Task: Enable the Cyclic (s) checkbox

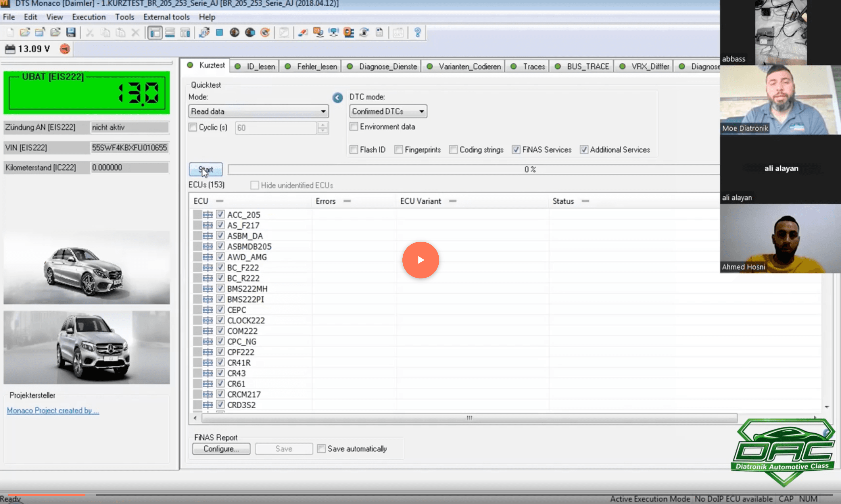Action: tap(193, 127)
